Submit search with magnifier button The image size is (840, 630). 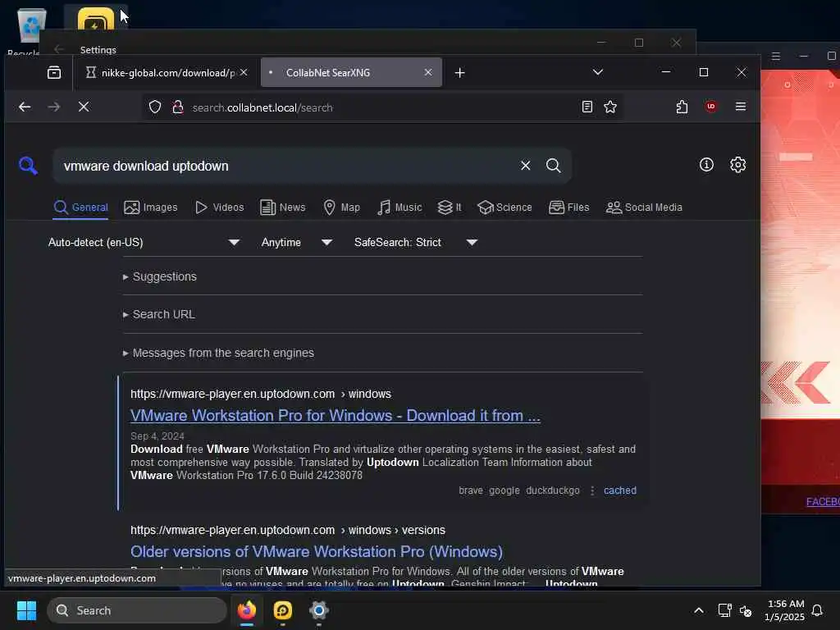point(554,166)
